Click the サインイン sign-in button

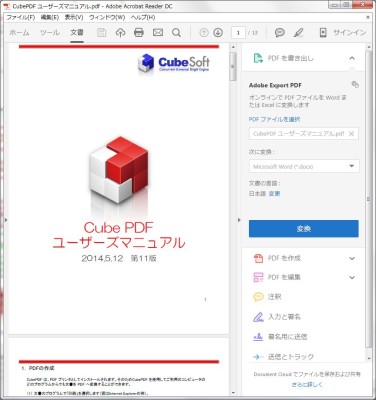point(350,33)
